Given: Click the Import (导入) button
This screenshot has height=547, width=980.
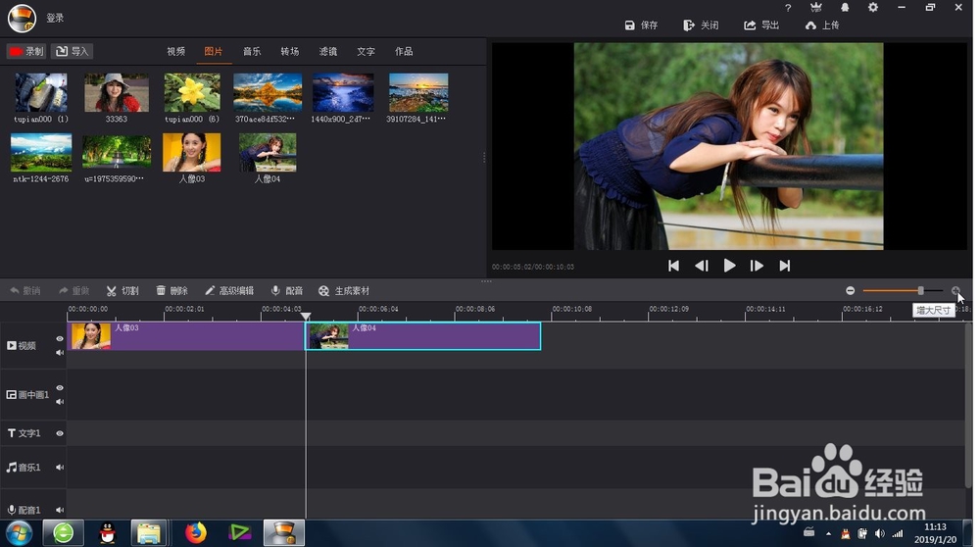Looking at the screenshot, I should coord(72,51).
